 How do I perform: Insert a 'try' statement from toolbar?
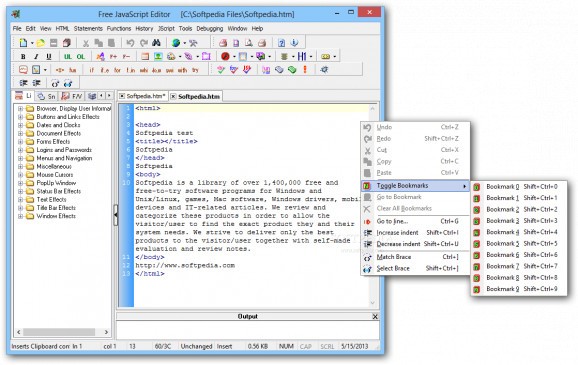195,70
